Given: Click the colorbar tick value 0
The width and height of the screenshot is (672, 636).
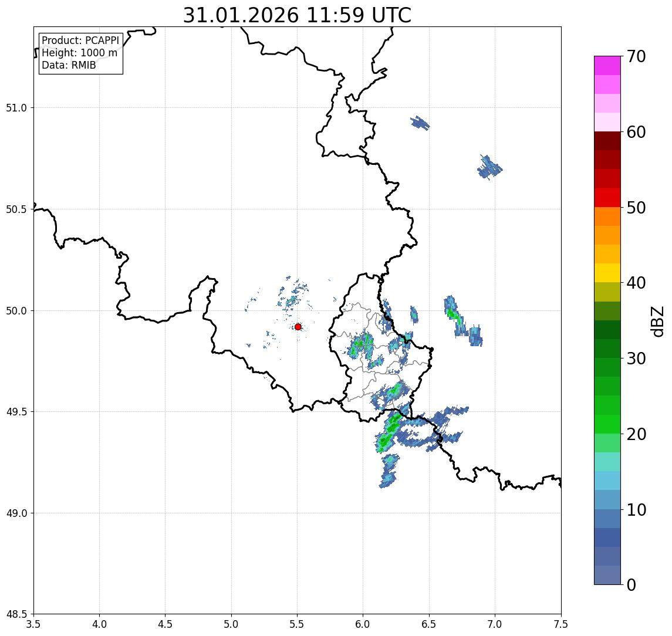Looking at the screenshot, I should point(632,584).
